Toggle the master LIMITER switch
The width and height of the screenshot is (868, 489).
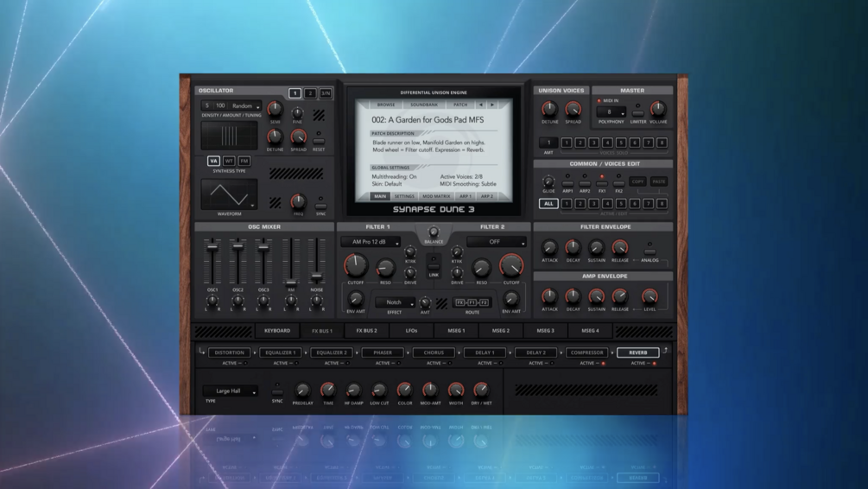tap(637, 113)
